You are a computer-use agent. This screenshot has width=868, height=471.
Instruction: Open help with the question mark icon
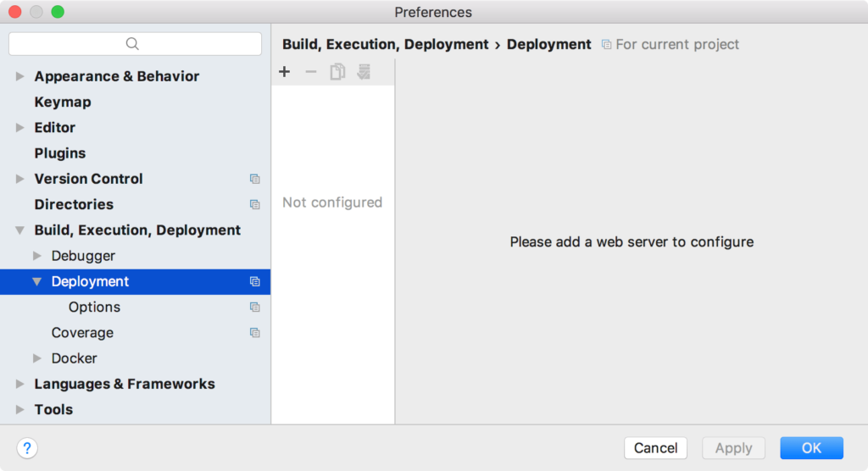pos(27,448)
